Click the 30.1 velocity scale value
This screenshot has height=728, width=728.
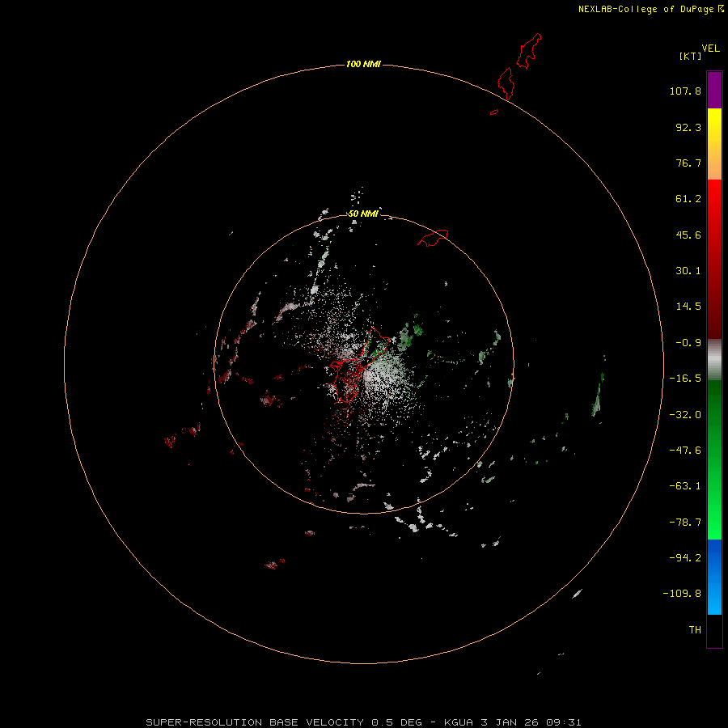pos(688,271)
